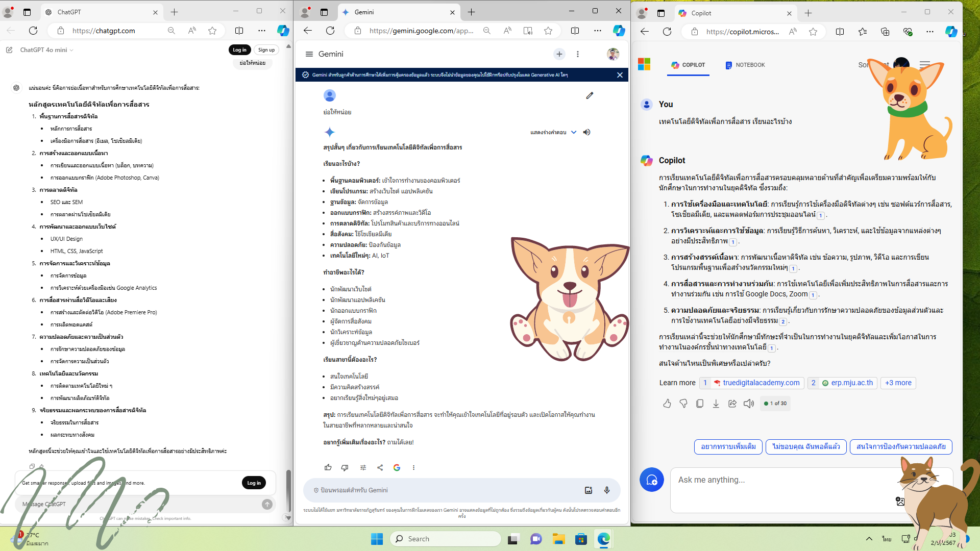Screen dimensions: 980x551
Task: Expand the +3 more sources
Action: point(898,383)
